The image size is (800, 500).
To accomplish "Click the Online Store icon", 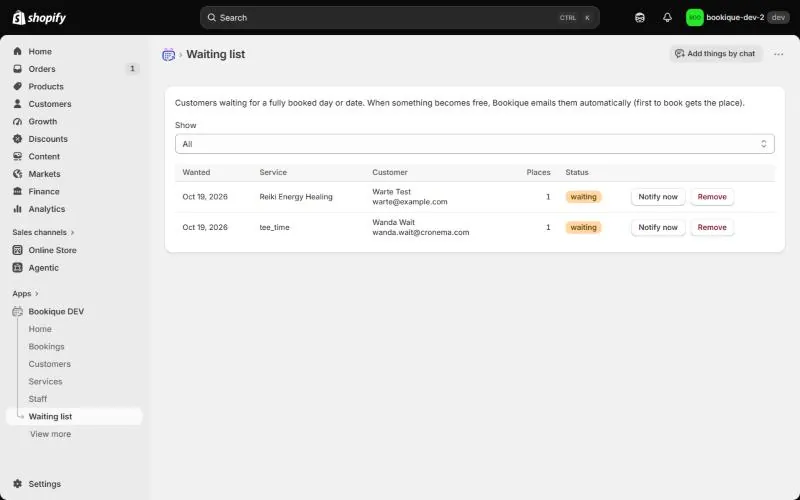I will point(17,250).
